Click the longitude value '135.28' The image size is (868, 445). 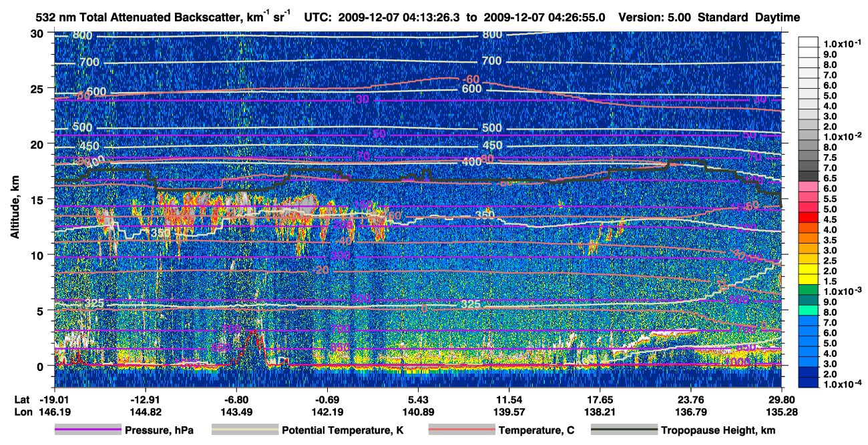781,412
